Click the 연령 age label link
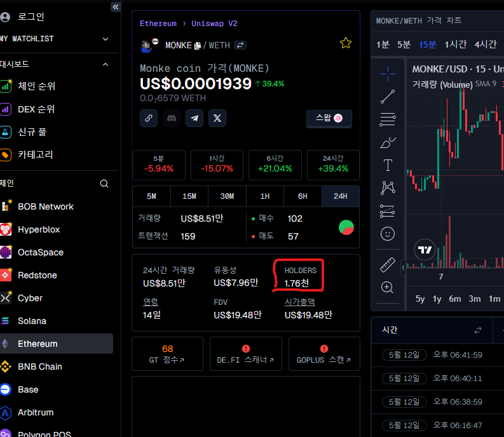 click(151, 302)
